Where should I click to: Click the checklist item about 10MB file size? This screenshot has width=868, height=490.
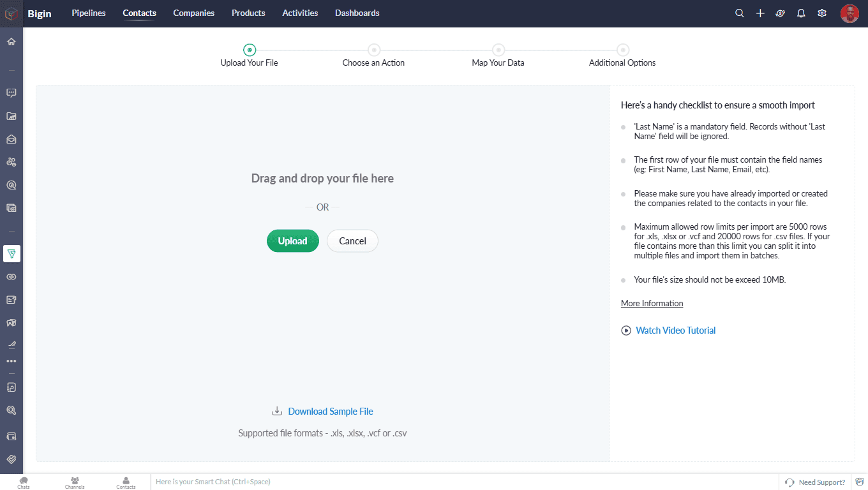(x=710, y=279)
